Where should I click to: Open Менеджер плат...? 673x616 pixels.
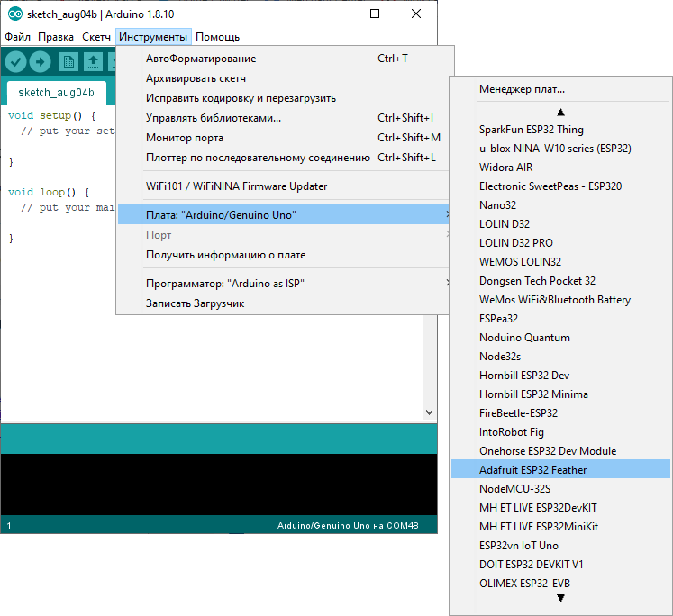click(x=560, y=89)
